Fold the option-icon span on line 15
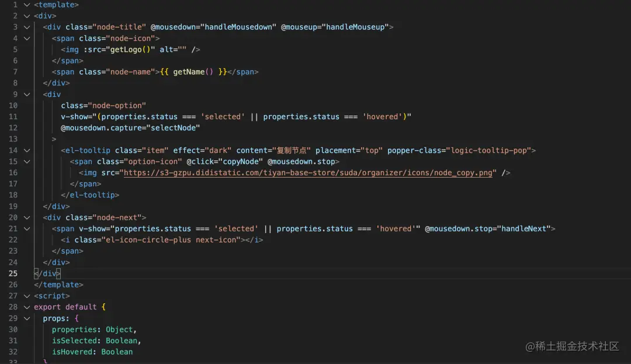Image resolution: width=631 pixels, height=364 pixels. click(27, 162)
